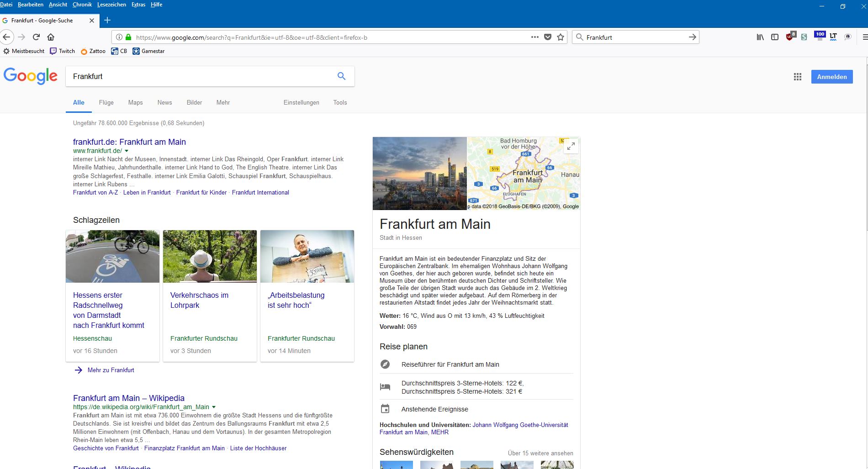Screen dimensions: 868x469
Task: Open the Firefox Library menu
Action: tap(760, 37)
